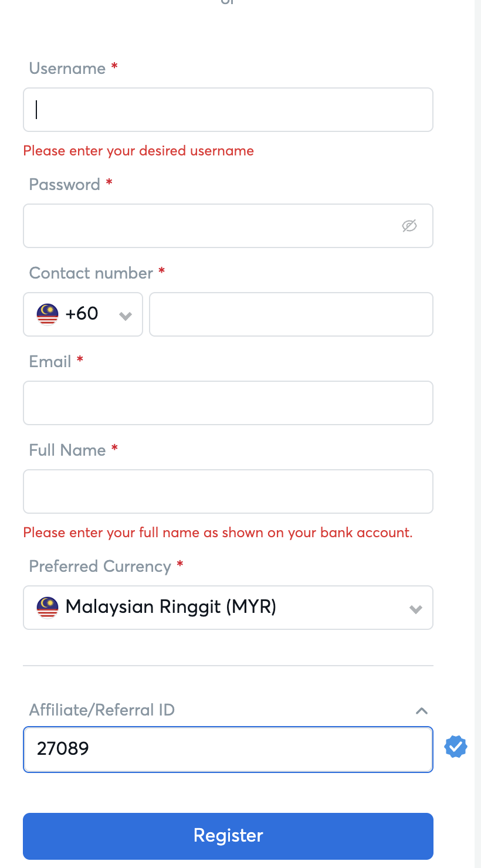Collapse the Affiliate/Referral ID section
Screen dimensions: 481x868
pyautogui.click(x=421, y=711)
